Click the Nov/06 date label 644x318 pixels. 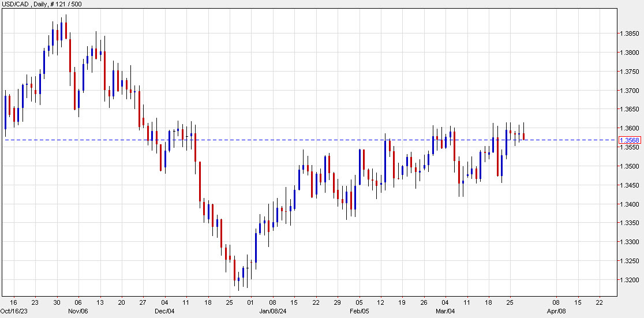pos(78,311)
